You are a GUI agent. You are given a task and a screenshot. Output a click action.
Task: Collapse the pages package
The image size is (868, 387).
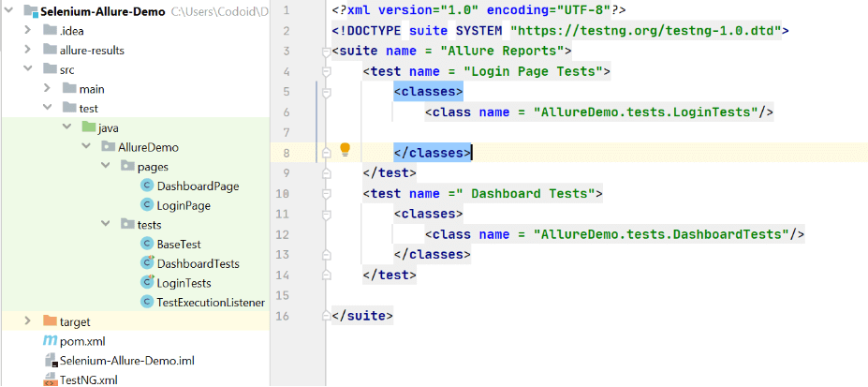[107, 167]
